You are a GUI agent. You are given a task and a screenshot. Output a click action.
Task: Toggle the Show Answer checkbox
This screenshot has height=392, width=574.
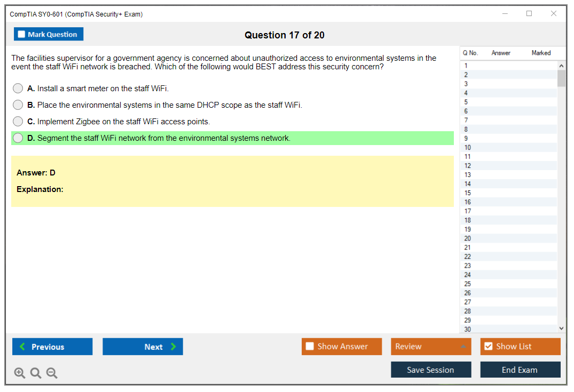click(310, 347)
